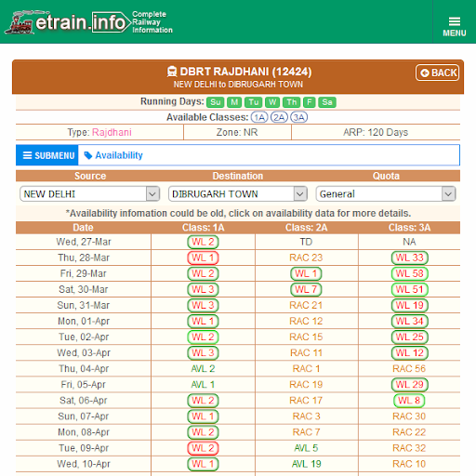Expand the Source station dropdown

90,194
